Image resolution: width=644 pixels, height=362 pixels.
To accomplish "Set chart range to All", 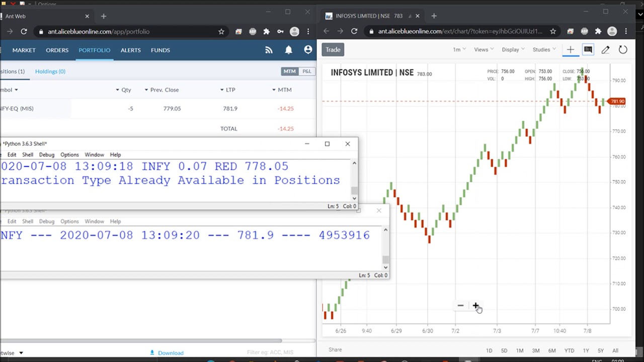I will pyautogui.click(x=615, y=350).
